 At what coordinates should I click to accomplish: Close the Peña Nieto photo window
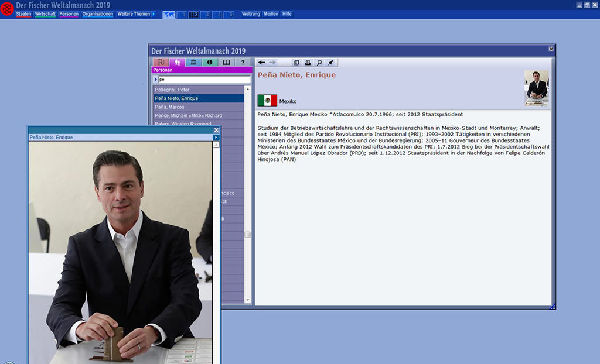pos(216,130)
